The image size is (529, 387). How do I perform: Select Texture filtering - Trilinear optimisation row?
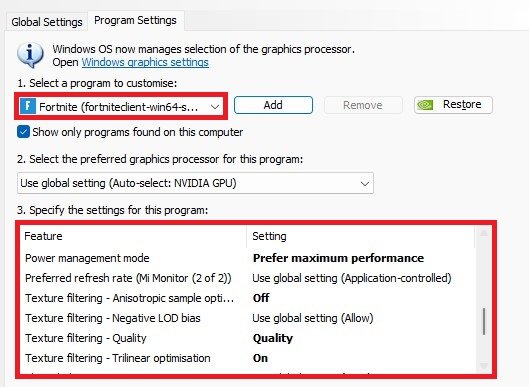tap(248, 358)
